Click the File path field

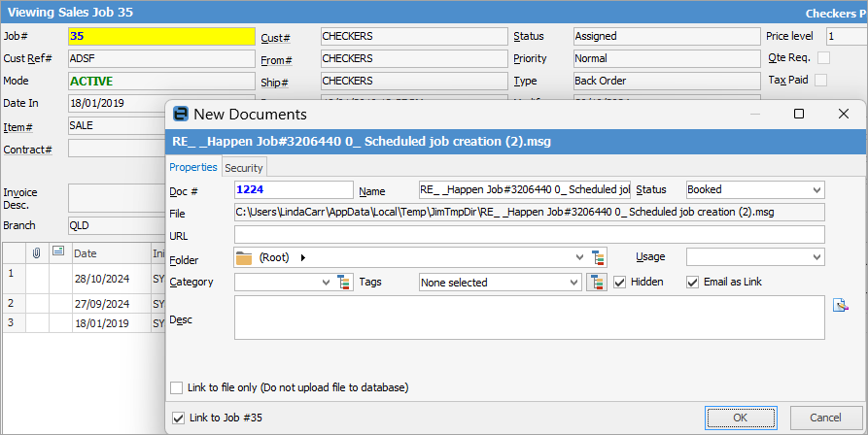pyautogui.click(x=529, y=213)
